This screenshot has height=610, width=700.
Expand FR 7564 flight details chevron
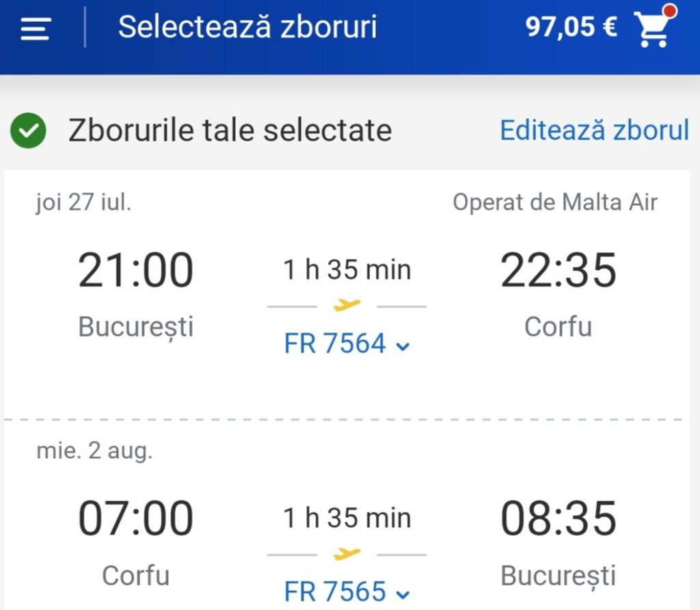(403, 346)
